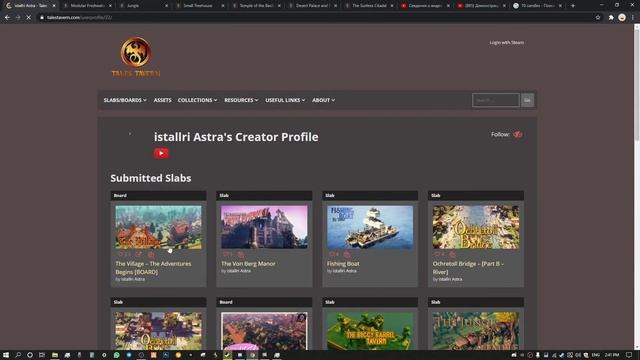The image size is (640, 360).
Task: Go back in browser history
Action: coord(7,18)
